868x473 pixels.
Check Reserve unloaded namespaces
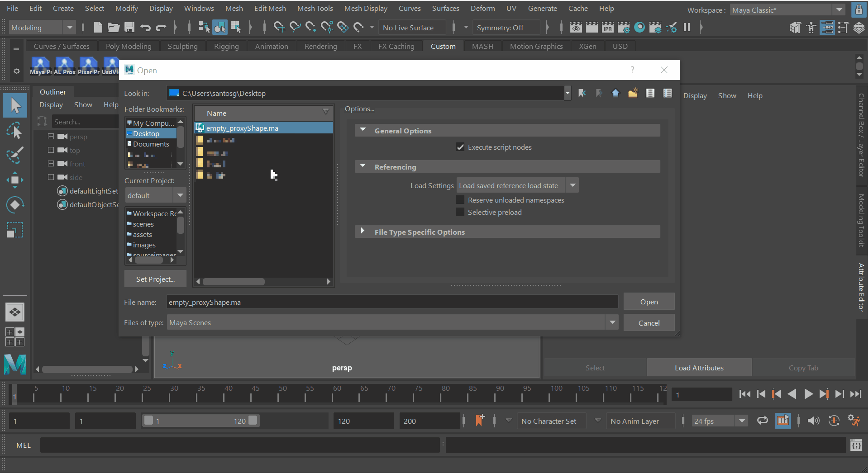[460, 199]
